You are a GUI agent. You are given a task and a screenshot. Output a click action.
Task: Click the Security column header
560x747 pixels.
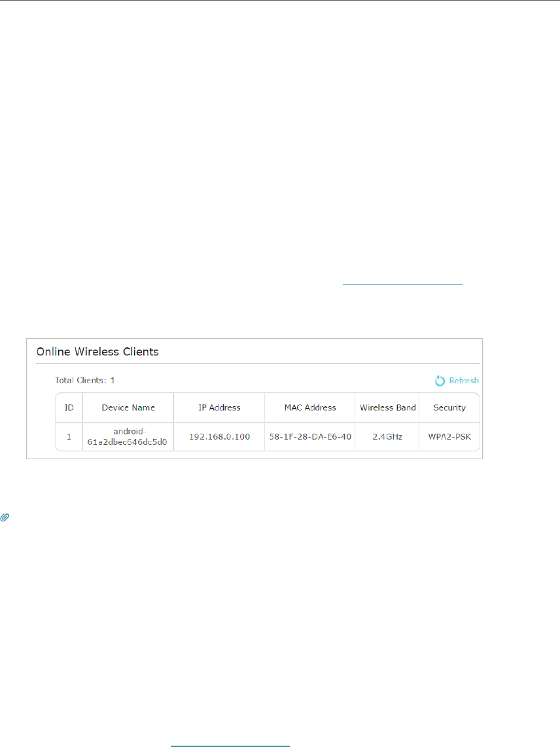point(449,408)
